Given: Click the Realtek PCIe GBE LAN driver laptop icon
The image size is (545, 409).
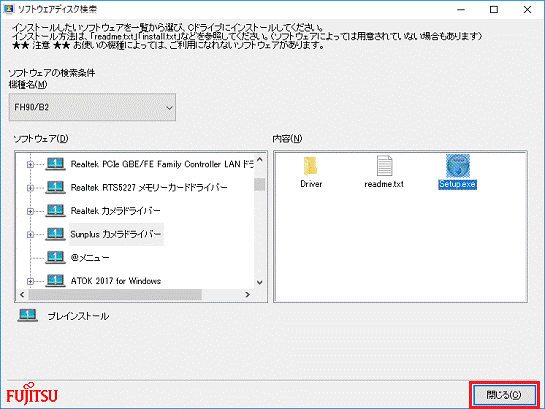Looking at the screenshot, I should 55,164.
